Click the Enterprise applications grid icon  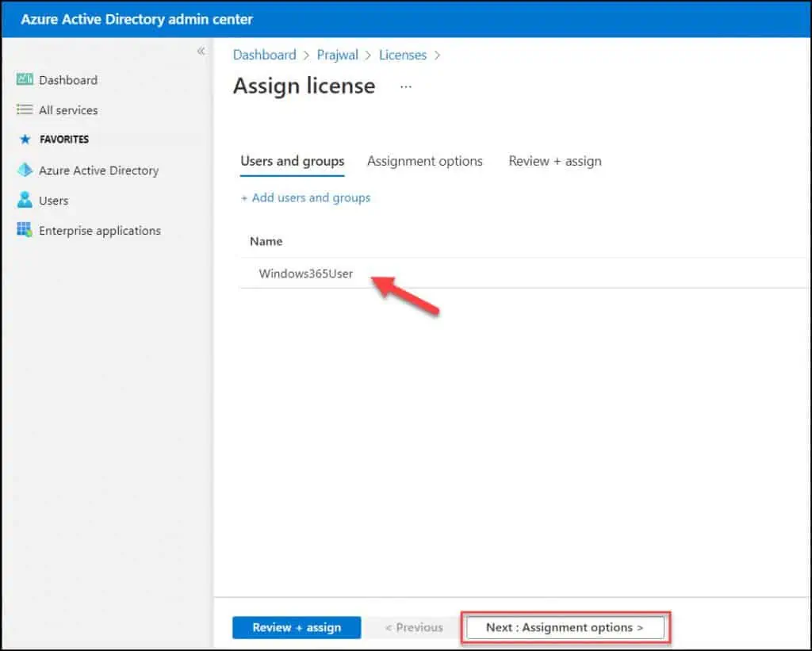[x=25, y=229]
